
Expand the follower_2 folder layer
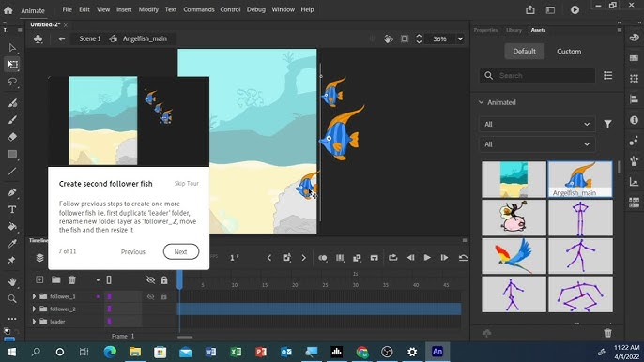click(34, 309)
